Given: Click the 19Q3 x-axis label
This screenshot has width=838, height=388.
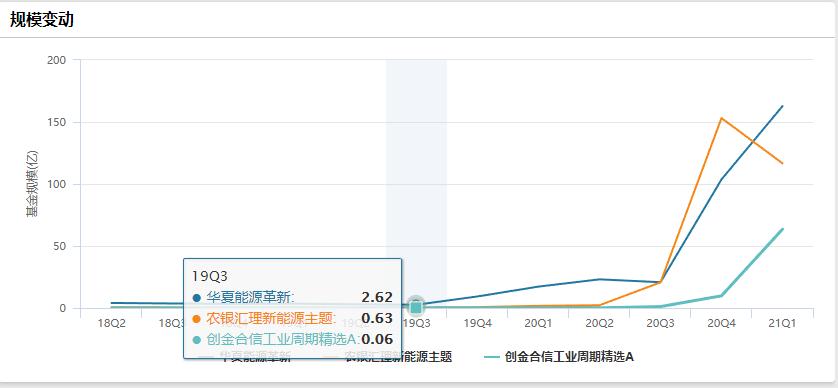Looking at the screenshot, I should pos(416,323).
